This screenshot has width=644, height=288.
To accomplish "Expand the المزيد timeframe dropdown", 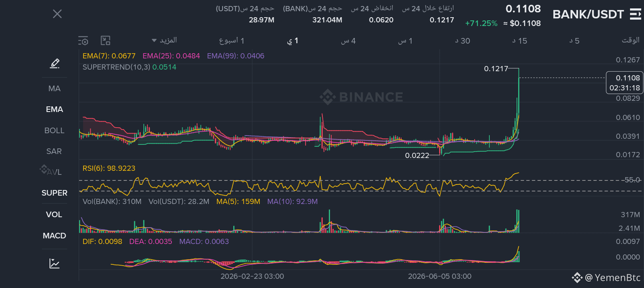I will 165,40.
